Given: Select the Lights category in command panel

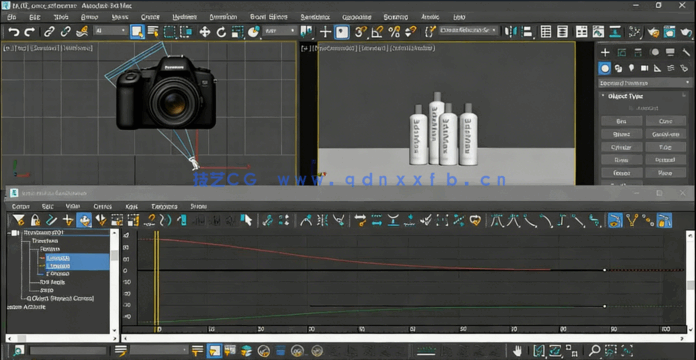Looking at the screenshot, I should point(631,68).
